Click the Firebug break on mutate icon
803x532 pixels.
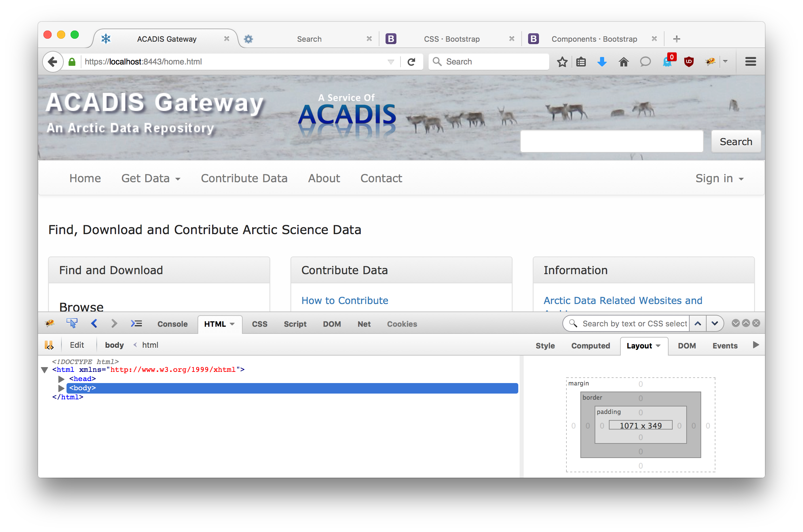[x=49, y=345]
